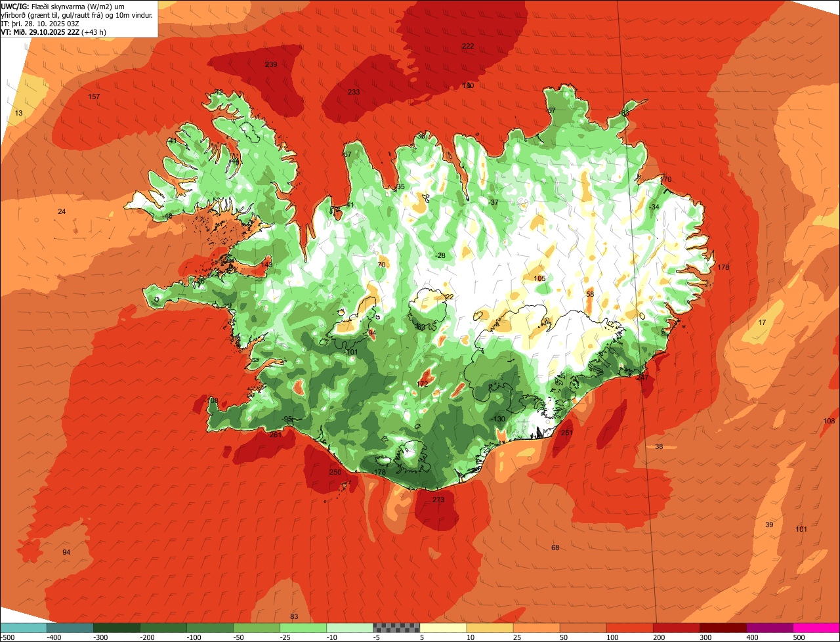Pick the yellow legend swatch between 10 and 25
Viewport: 840px width, 642px height.
coord(490,628)
